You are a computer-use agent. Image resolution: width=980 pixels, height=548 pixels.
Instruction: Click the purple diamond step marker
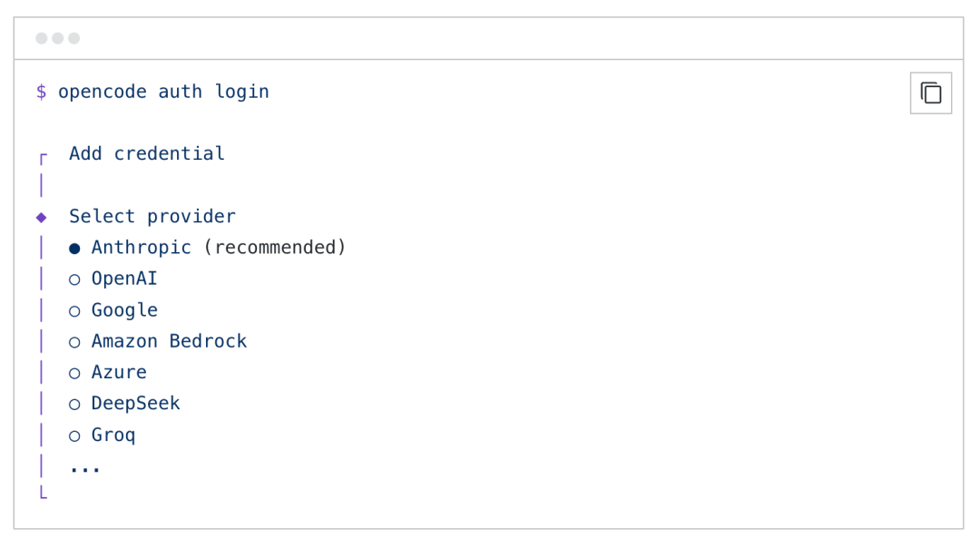click(x=42, y=217)
